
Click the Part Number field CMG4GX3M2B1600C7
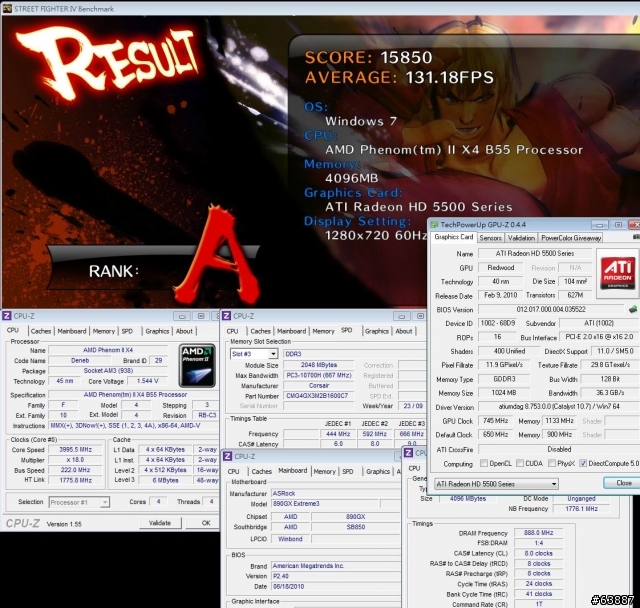pyautogui.click(x=317, y=395)
